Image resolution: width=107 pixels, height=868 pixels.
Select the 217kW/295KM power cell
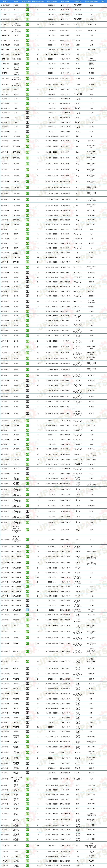tap(65, 464)
